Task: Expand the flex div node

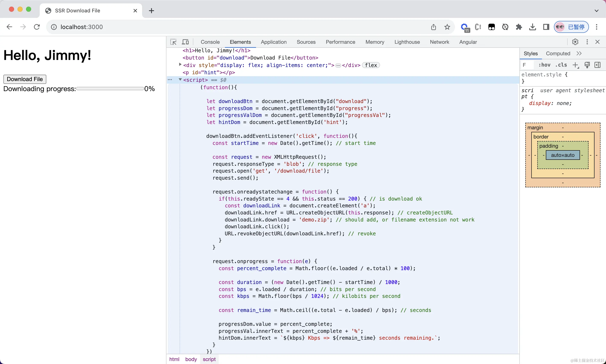Action: (180, 64)
